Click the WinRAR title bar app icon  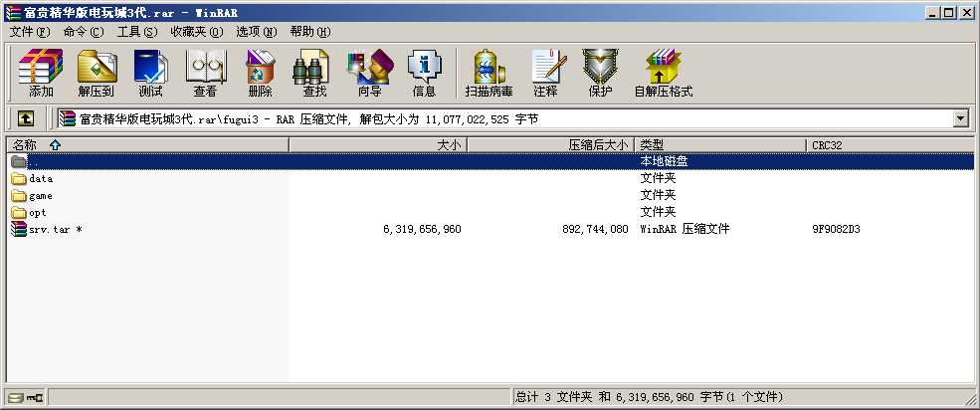tap(13, 12)
